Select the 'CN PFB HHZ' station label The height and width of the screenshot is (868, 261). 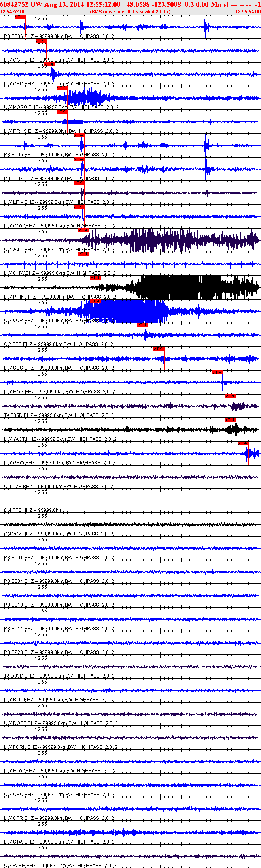[x=18, y=510]
